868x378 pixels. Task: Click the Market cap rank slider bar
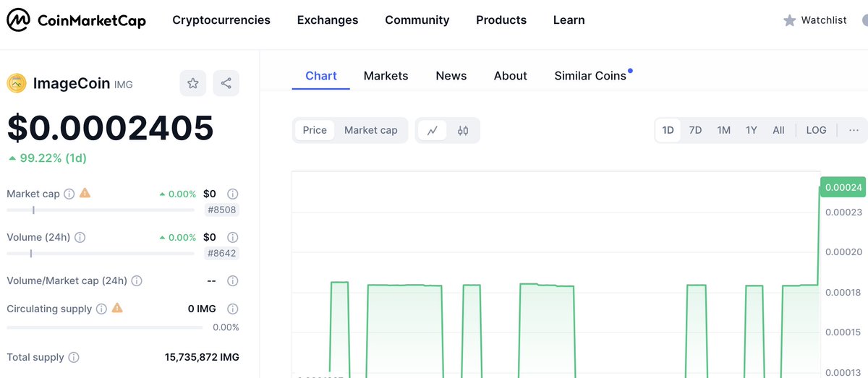(101, 210)
